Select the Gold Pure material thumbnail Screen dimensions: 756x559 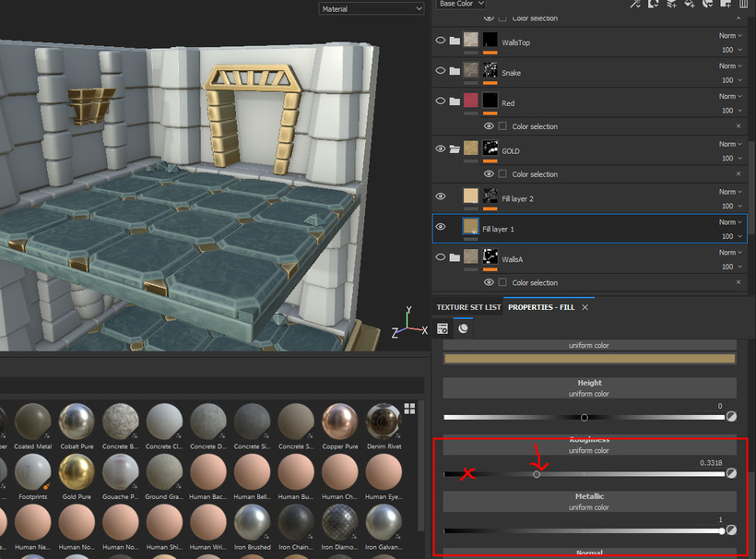tap(77, 472)
